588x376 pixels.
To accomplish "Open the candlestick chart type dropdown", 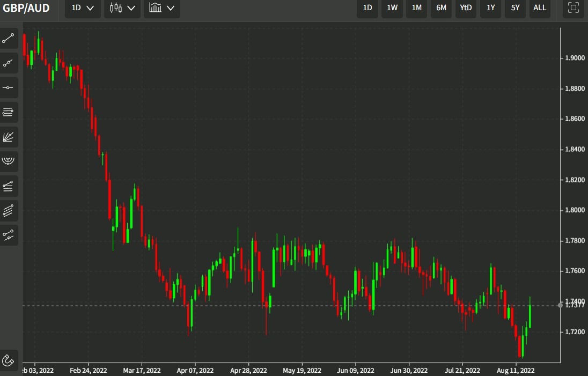I will pos(122,8).
